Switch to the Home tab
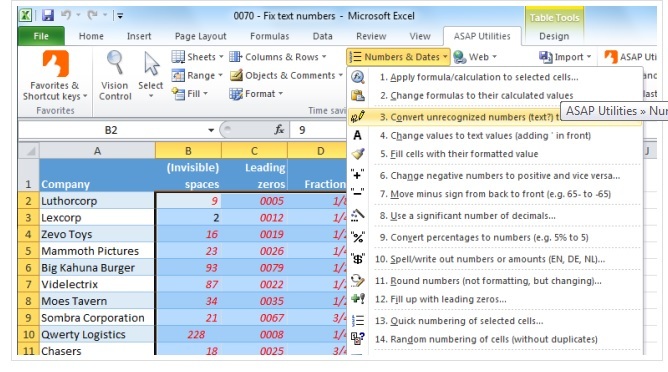668x372 pixels. (x=91, y=36)
